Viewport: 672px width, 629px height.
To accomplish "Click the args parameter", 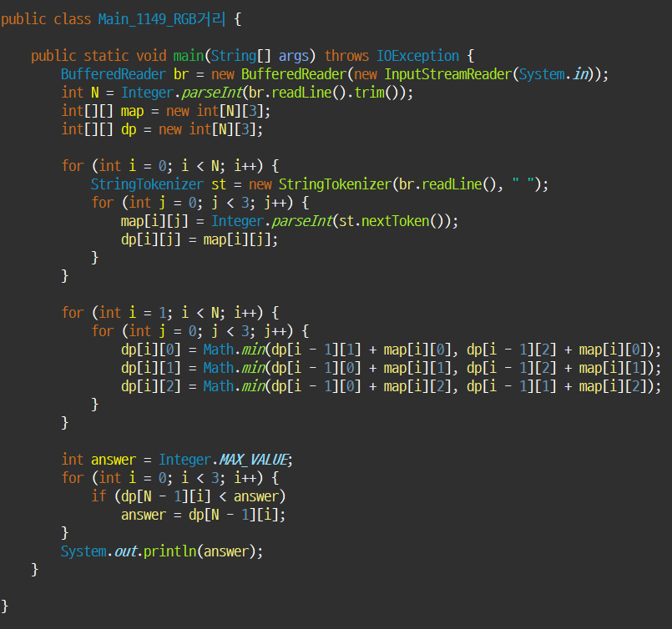I will coord(294,56).
